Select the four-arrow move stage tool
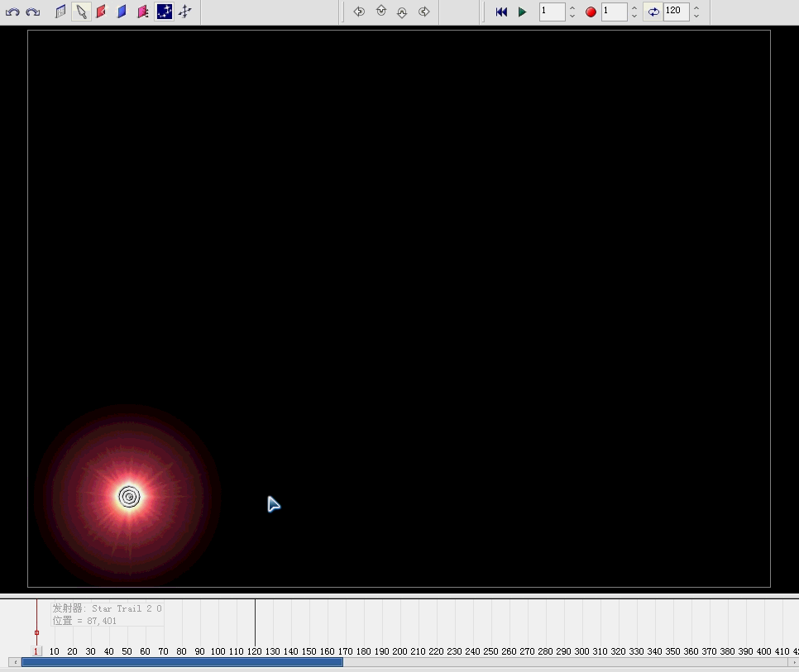 click(x=185, y=12)
